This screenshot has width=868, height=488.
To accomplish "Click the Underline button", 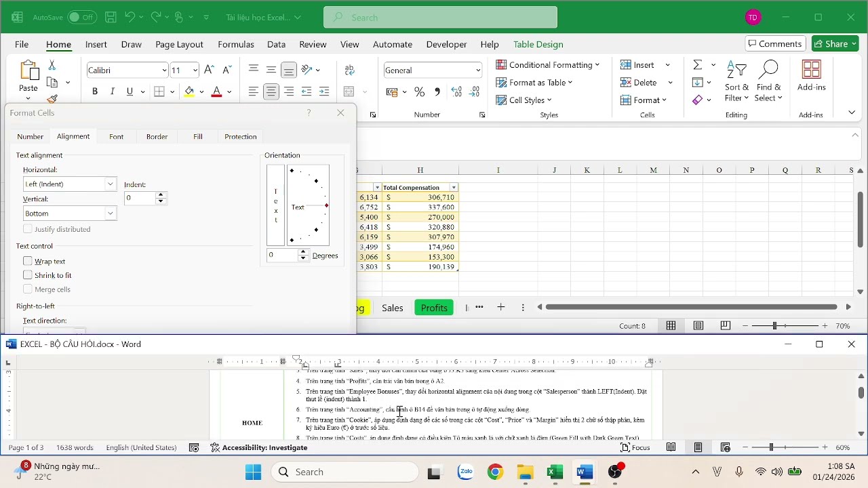I will click(130, 91).
